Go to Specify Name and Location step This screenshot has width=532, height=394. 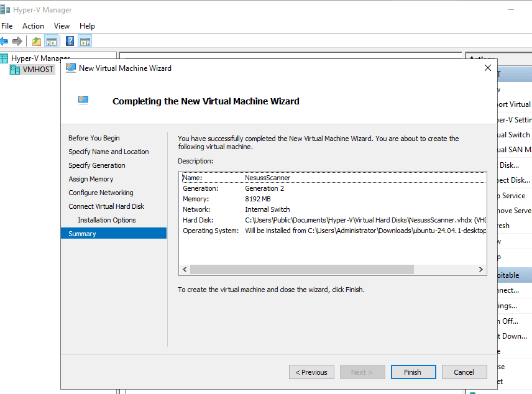(109, 152)
